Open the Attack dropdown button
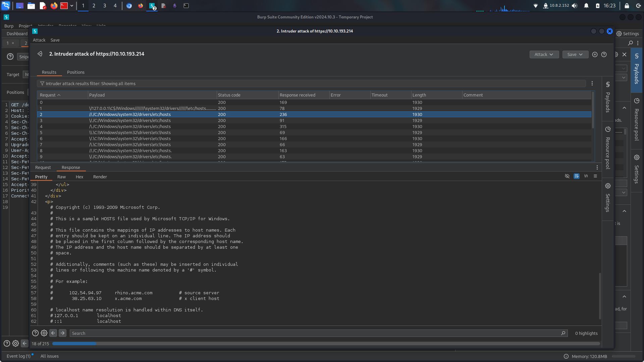644x362 pixels. click(x=544, y=54)
